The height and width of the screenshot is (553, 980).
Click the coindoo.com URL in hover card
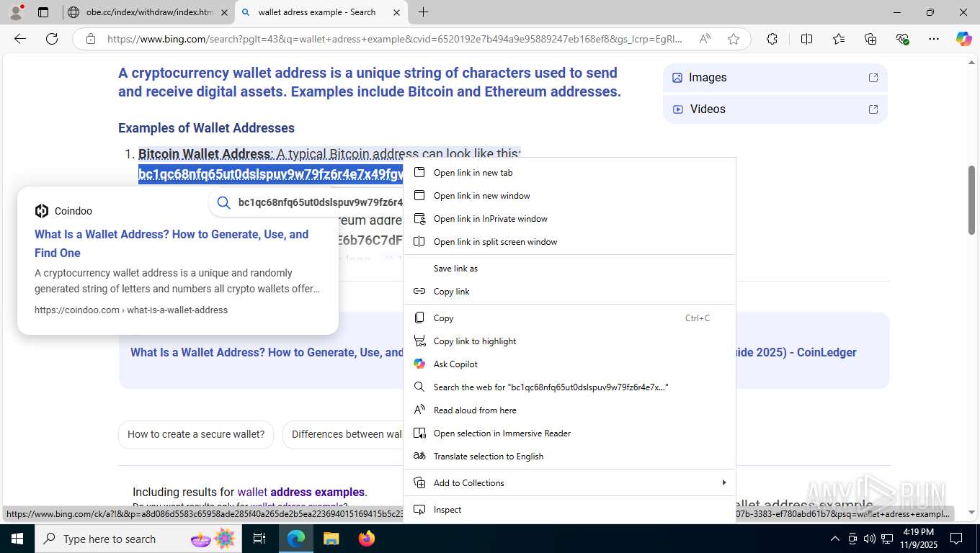pos(131,310)
